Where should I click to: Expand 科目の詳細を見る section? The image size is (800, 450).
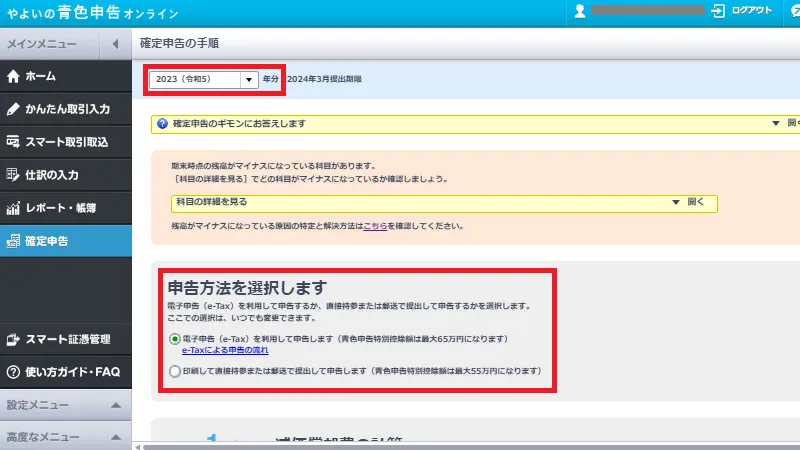click(x=444, y=203)
